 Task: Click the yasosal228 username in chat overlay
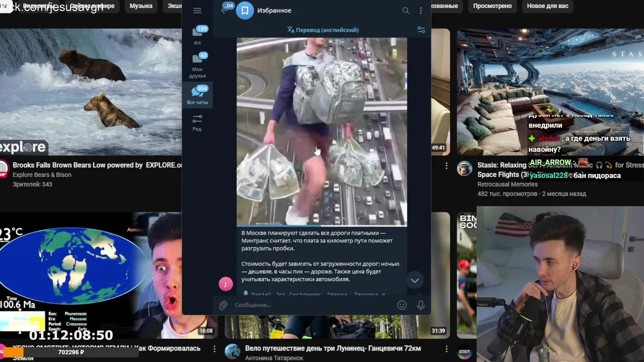tap(548, 175)
